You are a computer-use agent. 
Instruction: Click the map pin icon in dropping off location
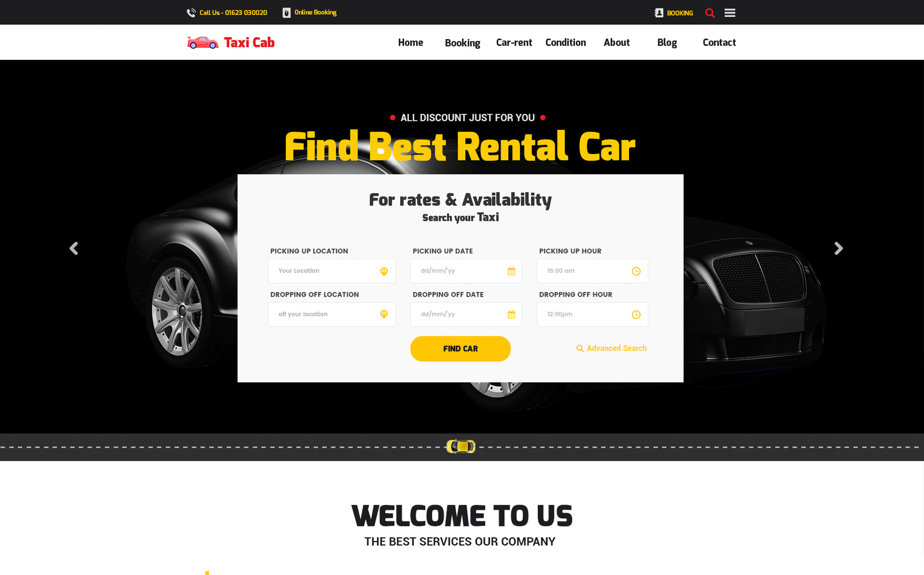point(384,313)
